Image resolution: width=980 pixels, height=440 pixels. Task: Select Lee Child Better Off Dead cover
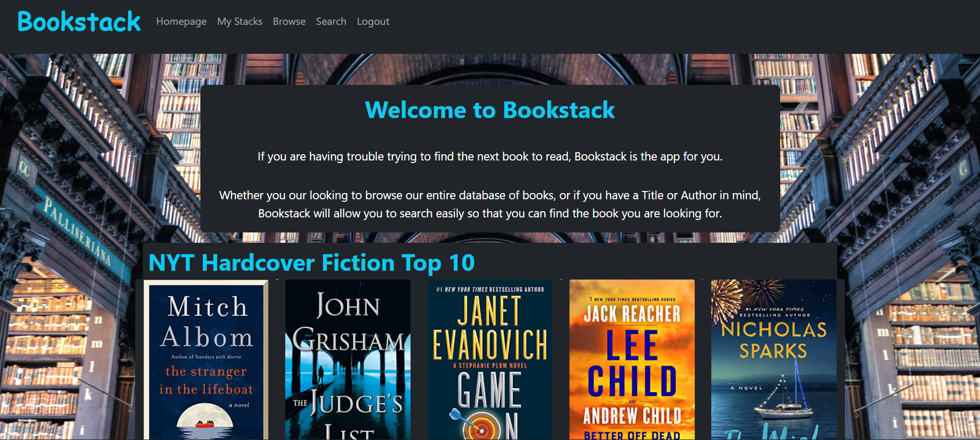coord(632,360)
